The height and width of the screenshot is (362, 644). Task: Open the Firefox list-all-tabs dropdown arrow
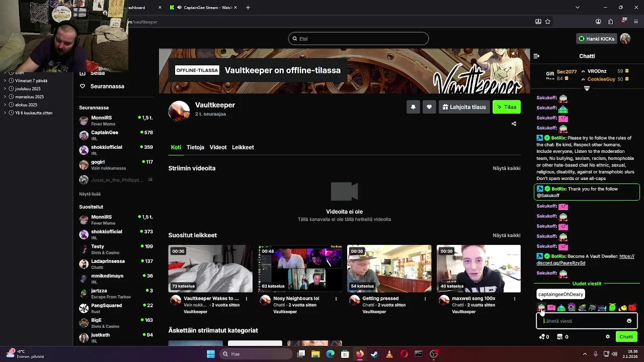click(577, 8)
